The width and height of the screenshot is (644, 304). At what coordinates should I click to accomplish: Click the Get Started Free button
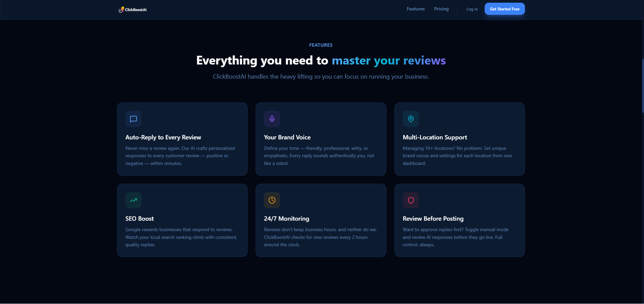point(504,9)
